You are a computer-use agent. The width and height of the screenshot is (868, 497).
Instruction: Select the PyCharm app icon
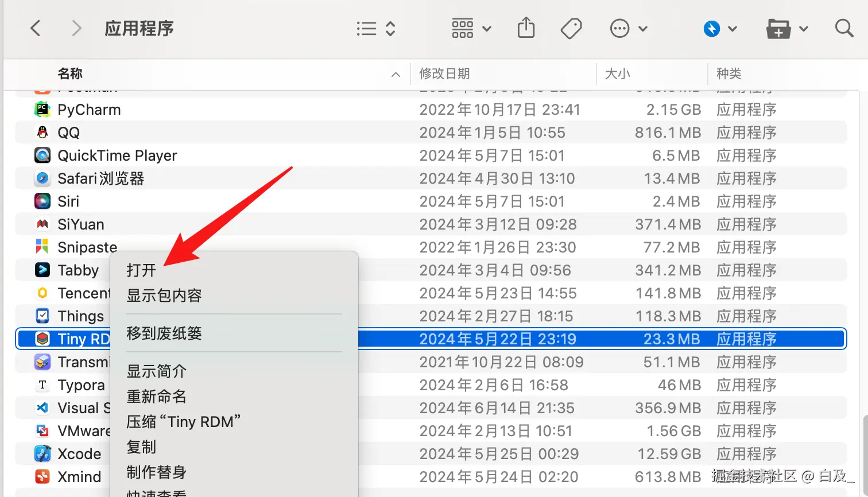pos(42,109)
